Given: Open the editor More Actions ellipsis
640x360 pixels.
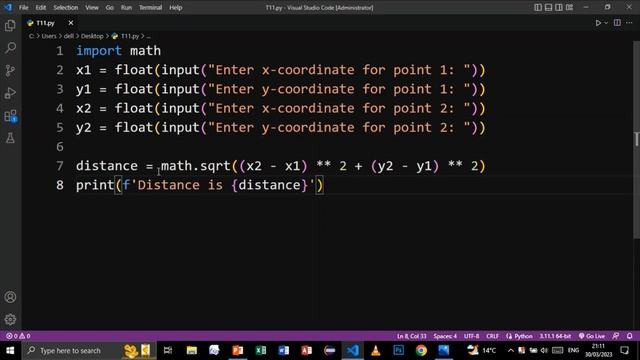Looking at the screenshot, I should pyautogui.click(x=629, y=23).
